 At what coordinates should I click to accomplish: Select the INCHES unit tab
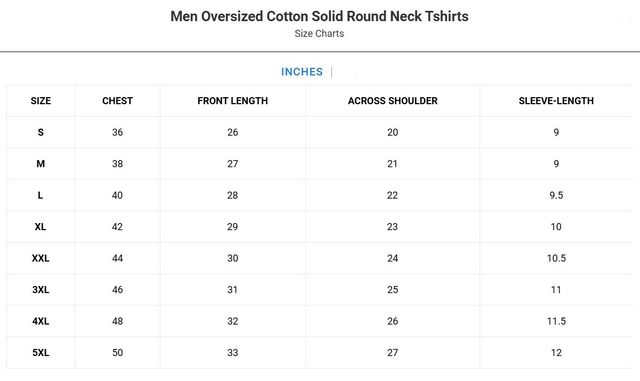[x=302, y=72]
